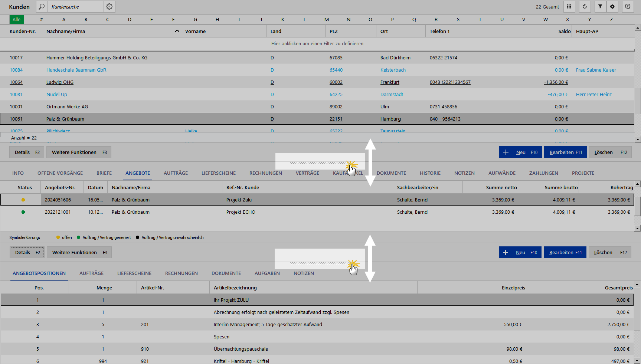
Task: Open search settings gear icon
Action: click(109, 7)
